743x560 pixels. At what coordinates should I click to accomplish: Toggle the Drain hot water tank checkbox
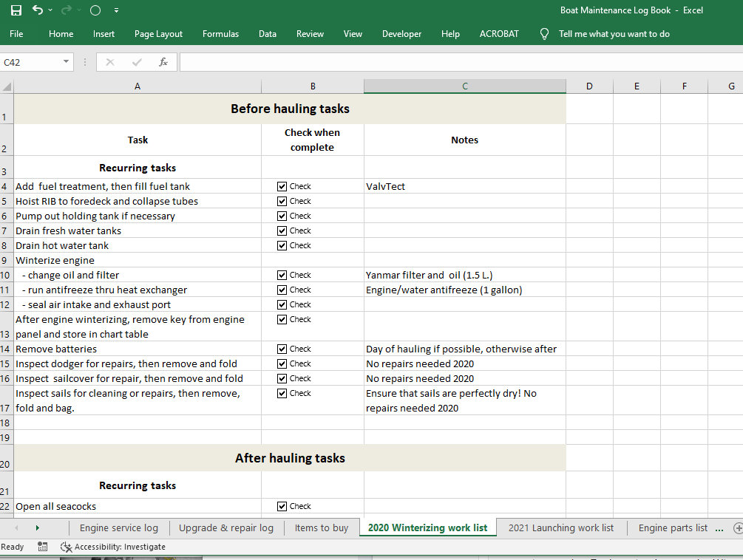tap(282, 245)
